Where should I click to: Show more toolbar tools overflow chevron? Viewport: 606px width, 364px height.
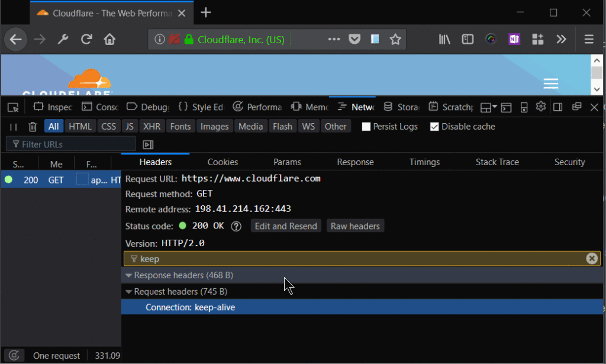coord(561,40)
